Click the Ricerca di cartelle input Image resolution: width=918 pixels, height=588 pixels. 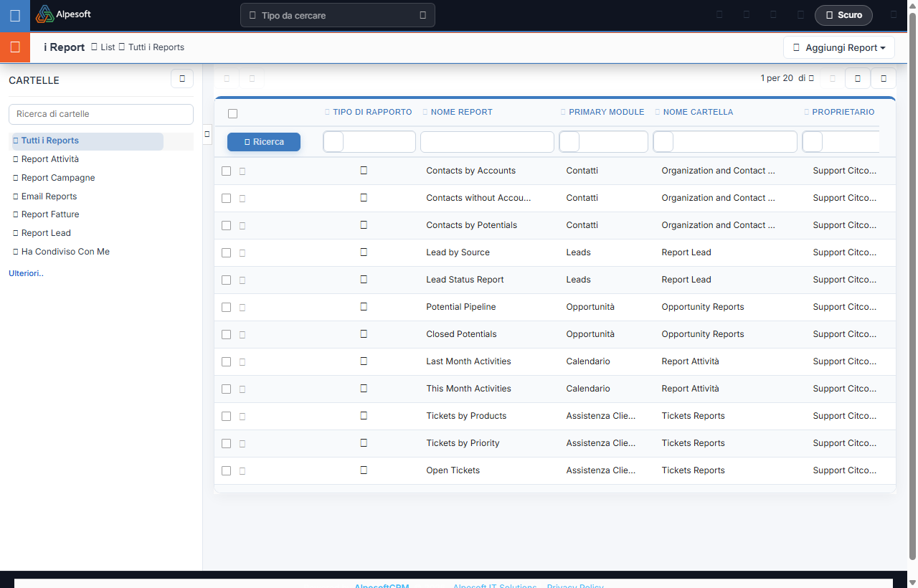click(101, 114)
